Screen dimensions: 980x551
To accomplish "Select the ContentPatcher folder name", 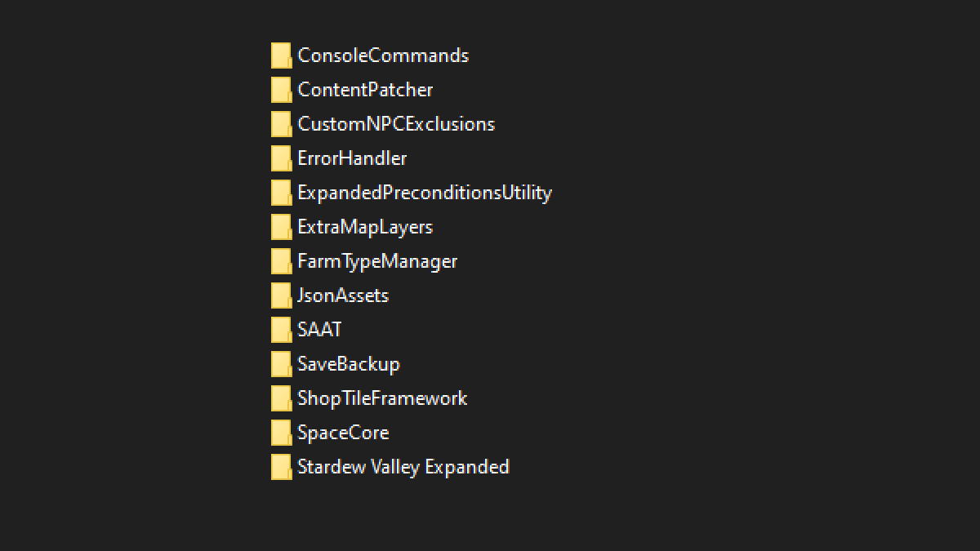I will tap(365, 90).
